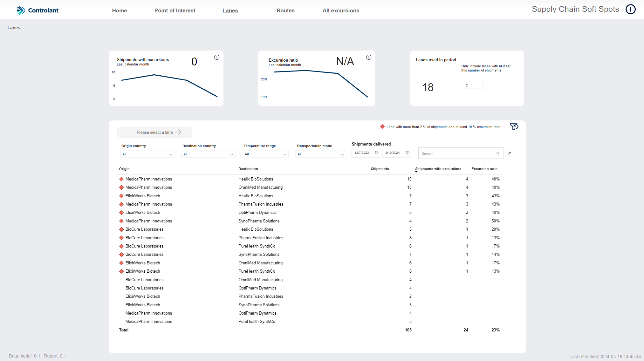Sort by the Excursion ratio header
This screenshot has height=361, width=644.
coord(484,169)
